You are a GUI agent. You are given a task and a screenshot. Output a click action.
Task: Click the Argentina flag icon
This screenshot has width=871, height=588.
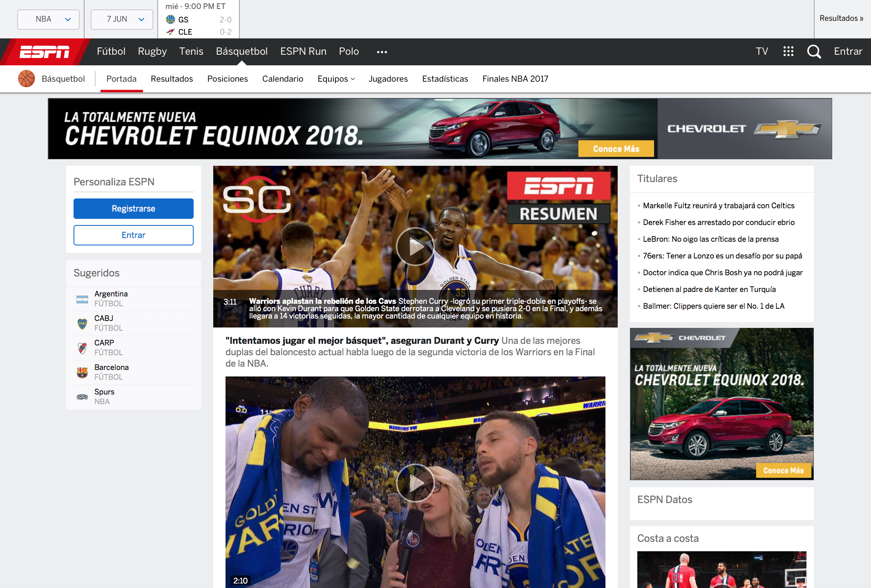(82, 299)
